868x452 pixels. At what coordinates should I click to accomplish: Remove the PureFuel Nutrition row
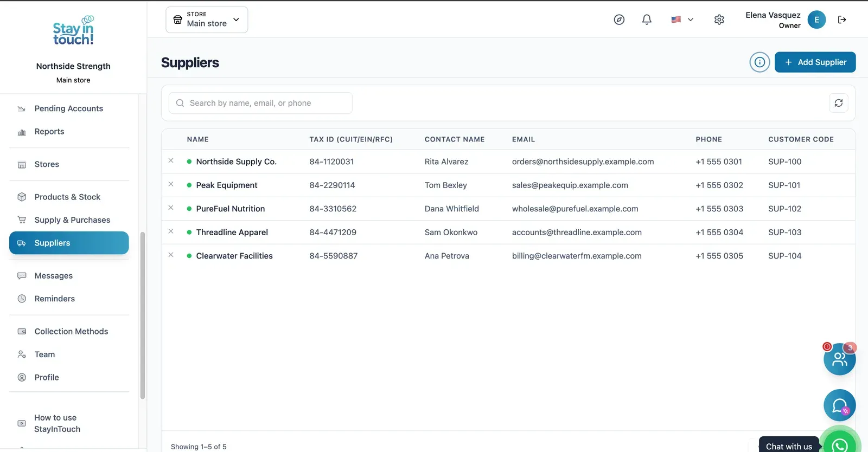[x=171, y=208]
